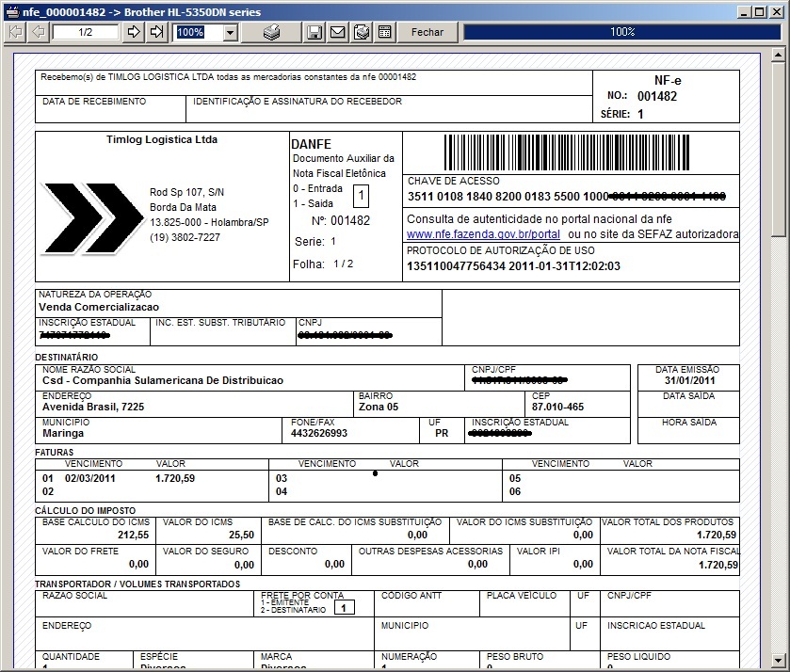Go to the first page of the preview
This screenshot has height=672, width=790.
click(x=16, y=32)
